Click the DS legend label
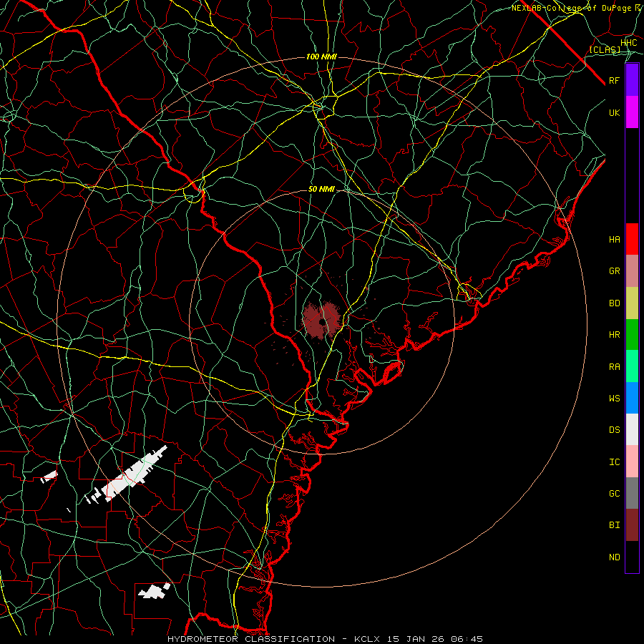Image resolution: width=644 pixels, height=644 pixels. [x=615, y=430]
